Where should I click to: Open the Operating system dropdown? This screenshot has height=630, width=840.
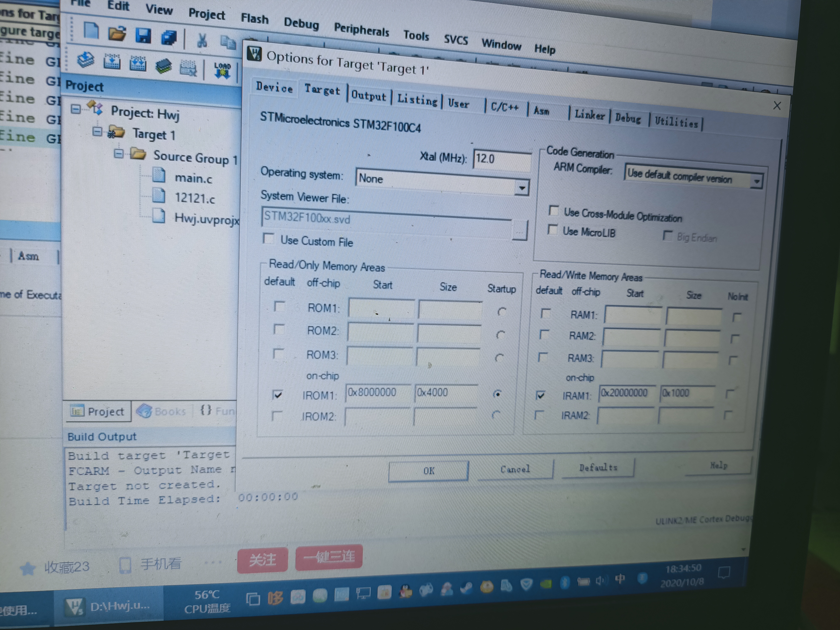(x=522, y=188)
